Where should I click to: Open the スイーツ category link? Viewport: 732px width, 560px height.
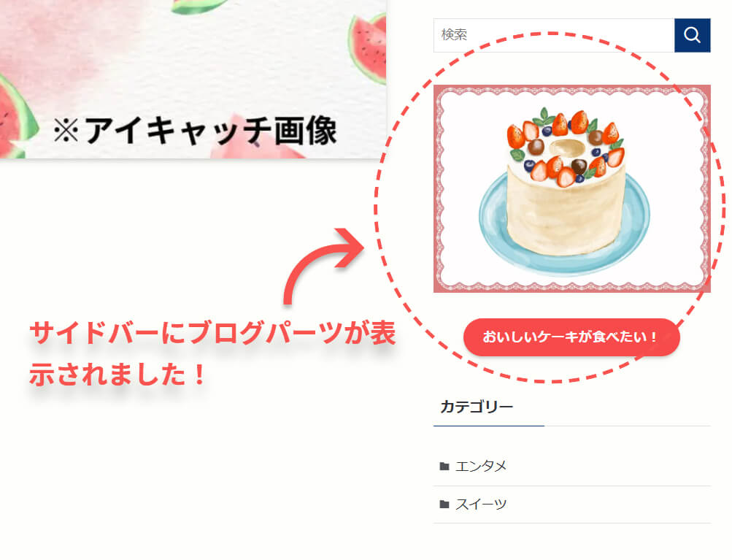[x=481, y=504]
